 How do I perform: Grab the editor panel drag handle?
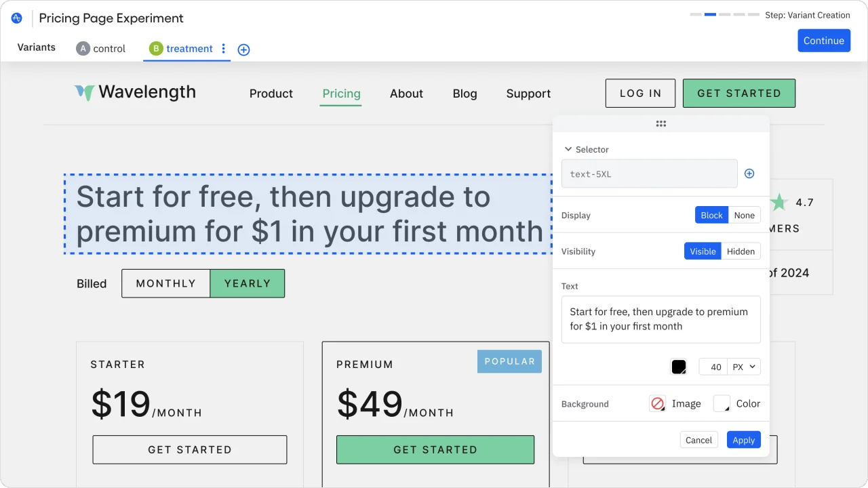click(x=660, y=123)
